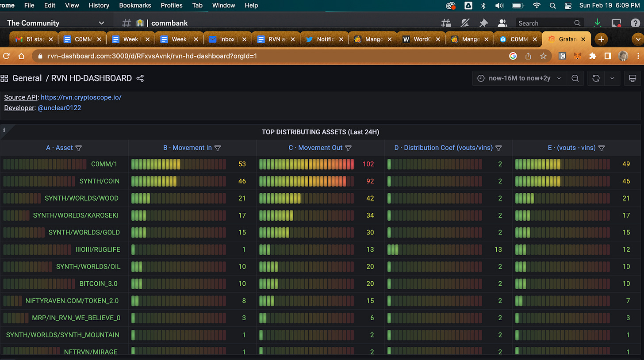
Task: Switch to the Inbox tab
Action: tap(227, 39)
